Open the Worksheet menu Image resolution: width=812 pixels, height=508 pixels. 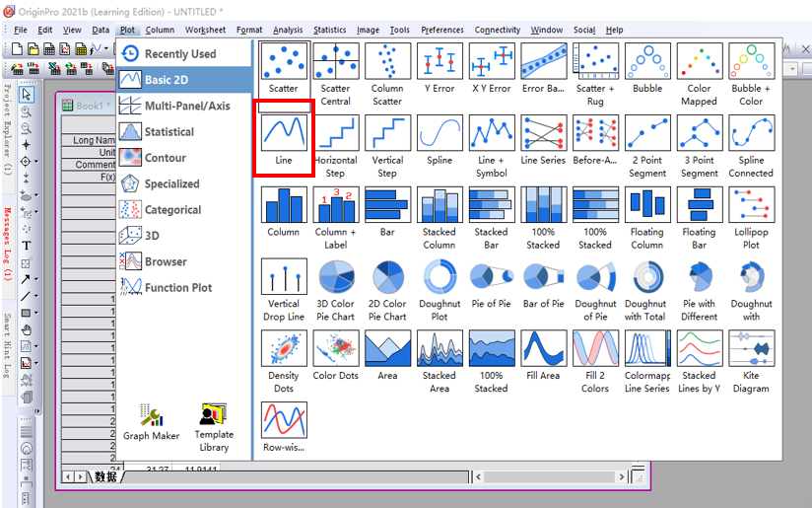pyautogui.click(x=206, y=30)
